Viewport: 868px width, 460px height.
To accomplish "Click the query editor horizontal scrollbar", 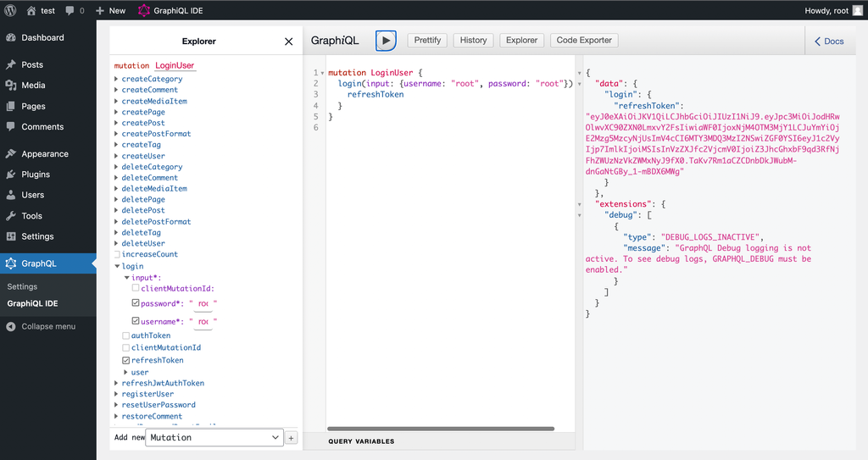I will pyautogui.click(x=441, y=429).
